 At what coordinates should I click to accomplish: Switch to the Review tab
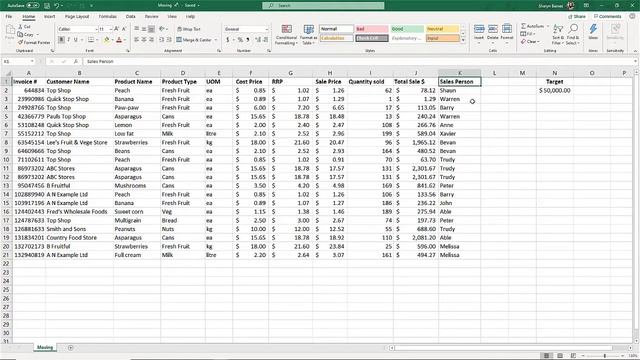click(151, 17)
